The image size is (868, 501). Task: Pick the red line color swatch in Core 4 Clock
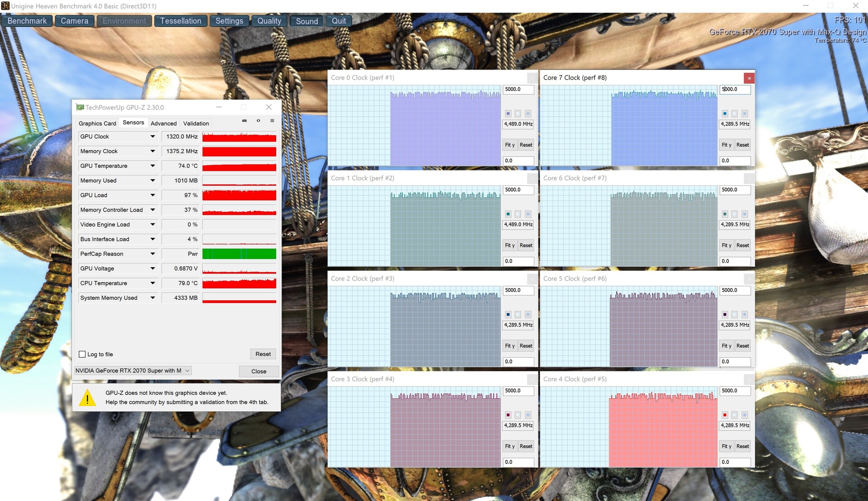725,415
